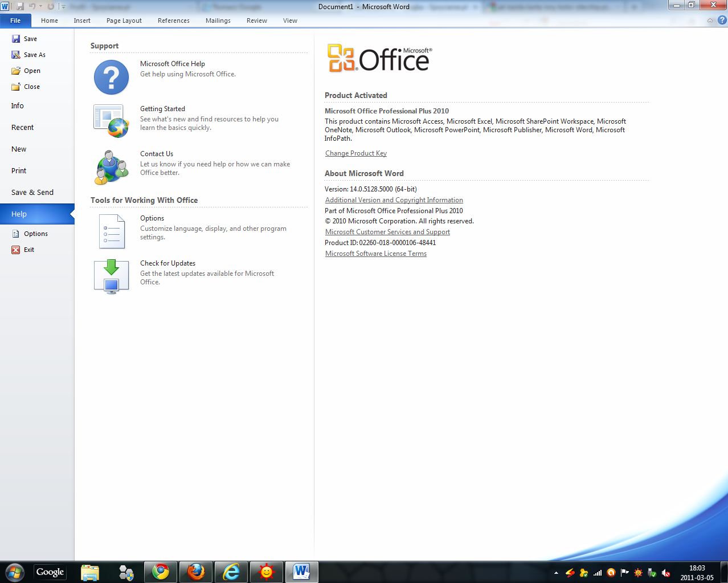Launch Firefox from the taskbar

point(196,572)
